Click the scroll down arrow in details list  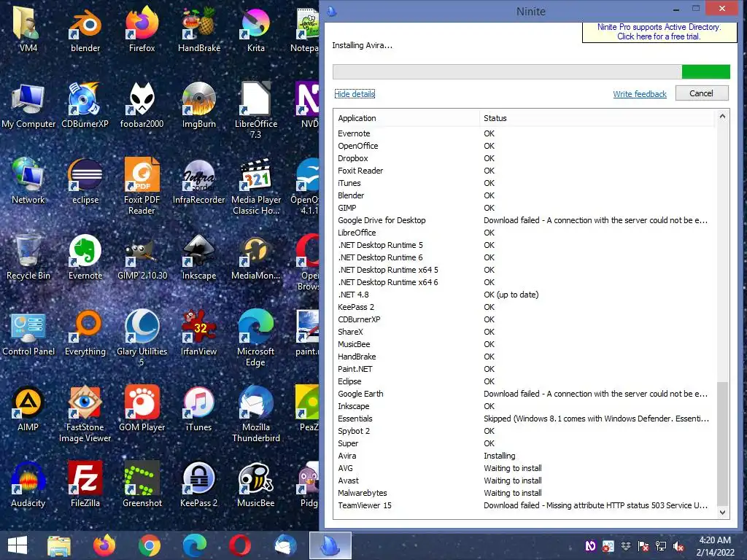pos(722,513)
